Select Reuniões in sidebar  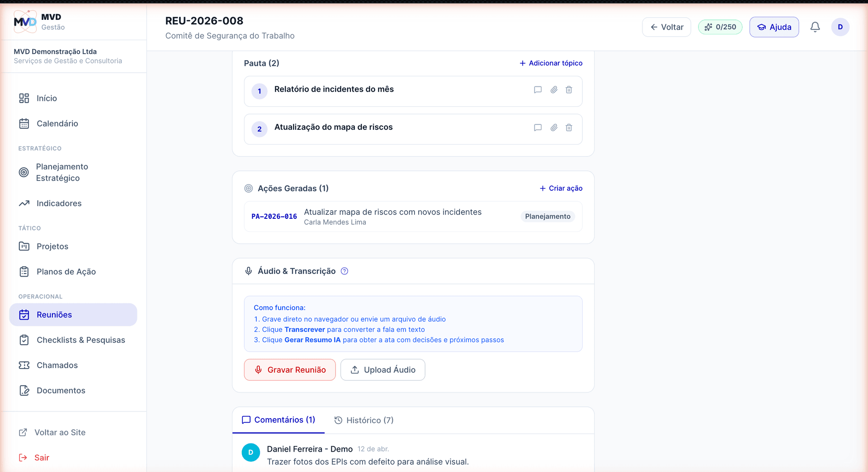pos(73,315)
